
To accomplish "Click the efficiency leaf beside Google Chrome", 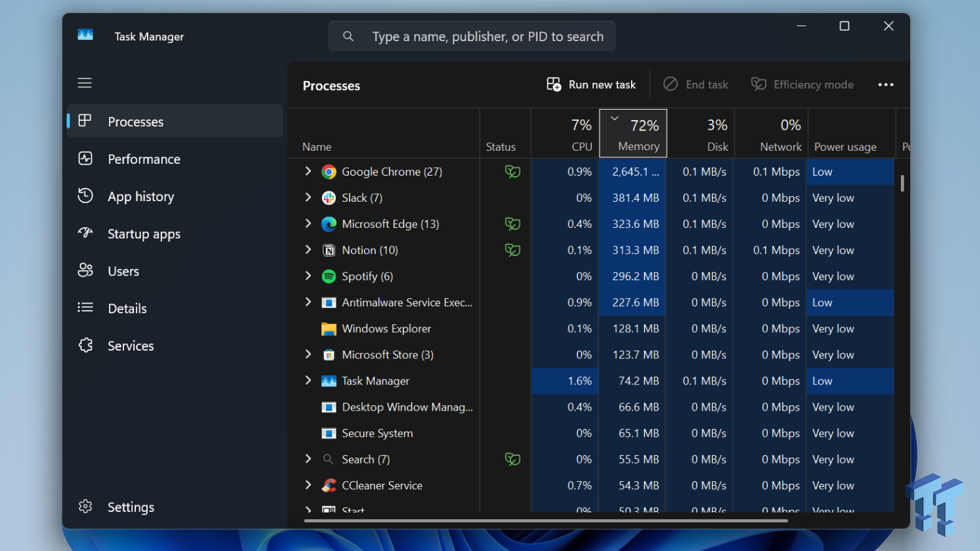I will click(x=513, y=171).
